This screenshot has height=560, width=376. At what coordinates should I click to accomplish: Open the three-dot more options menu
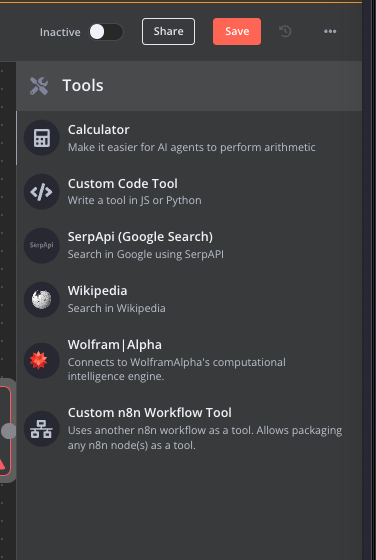pyautogui.click(x=330, y=31)
